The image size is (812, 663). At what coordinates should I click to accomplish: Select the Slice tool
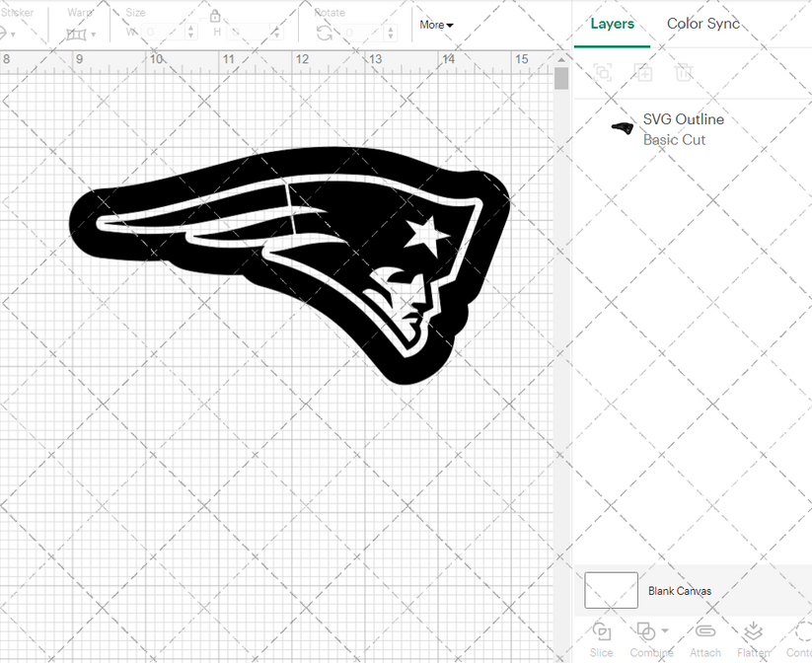(602, 636)
